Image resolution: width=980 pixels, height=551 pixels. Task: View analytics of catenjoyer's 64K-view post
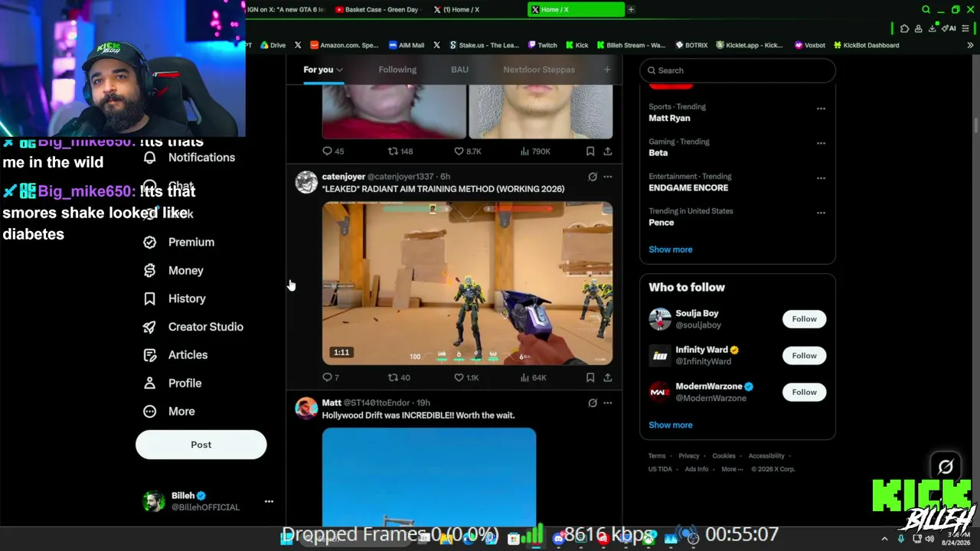click(x=533, y=377)
